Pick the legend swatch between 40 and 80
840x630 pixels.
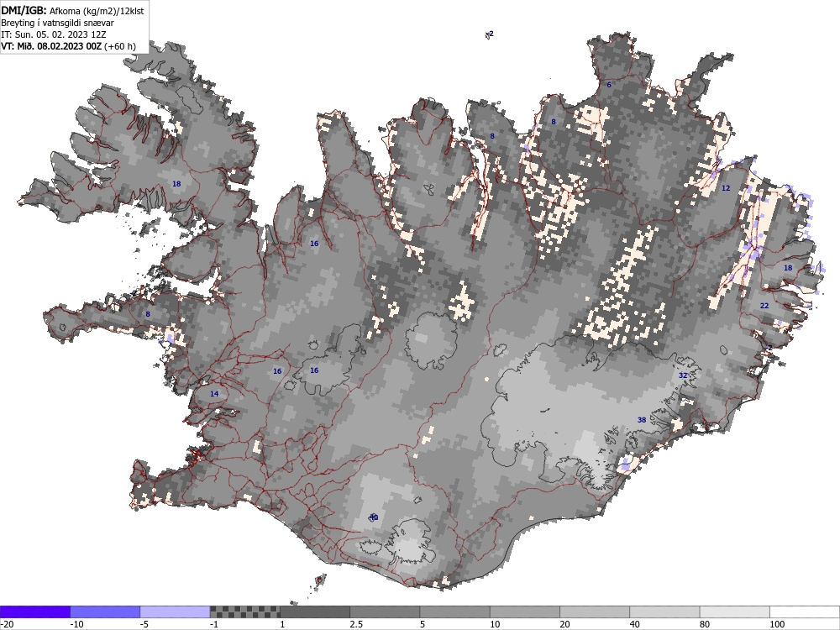(664, 612)
